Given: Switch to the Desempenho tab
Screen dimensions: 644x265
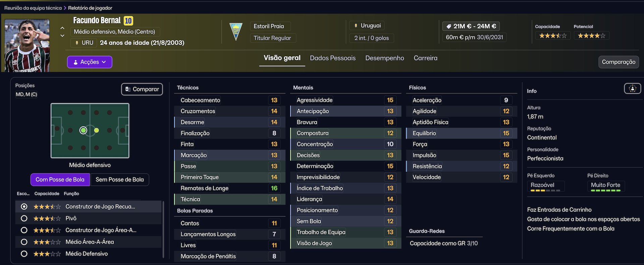Looking at the screenshot, I should pos(384,58).
